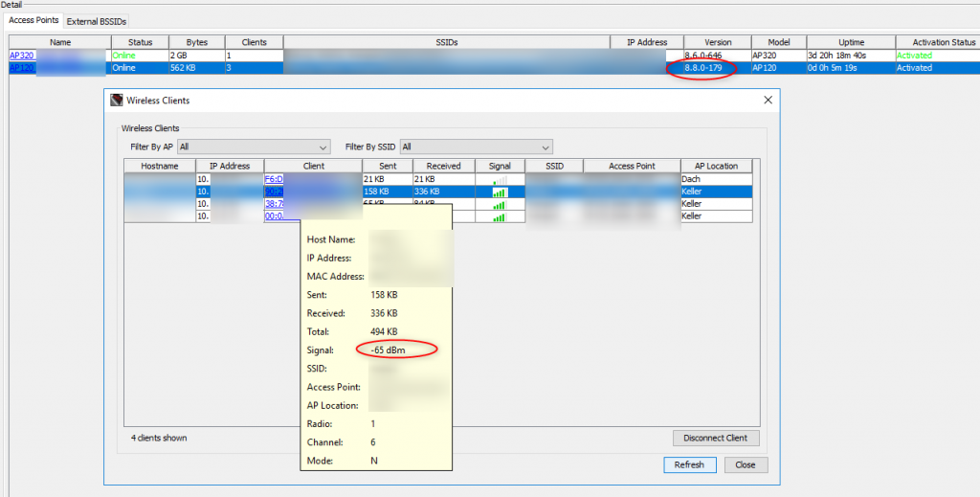Switch to the External BSSIDs tab

point(96,21)
